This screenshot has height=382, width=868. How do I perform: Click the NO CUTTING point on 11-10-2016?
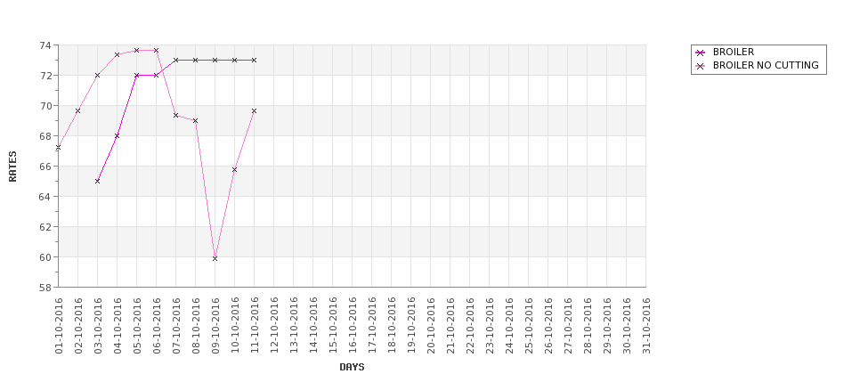click(x=254, y=110)
